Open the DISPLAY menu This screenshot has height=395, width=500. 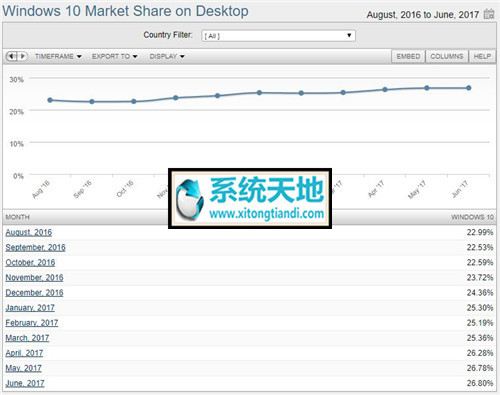pyautogui.click(x=167, y=56)
